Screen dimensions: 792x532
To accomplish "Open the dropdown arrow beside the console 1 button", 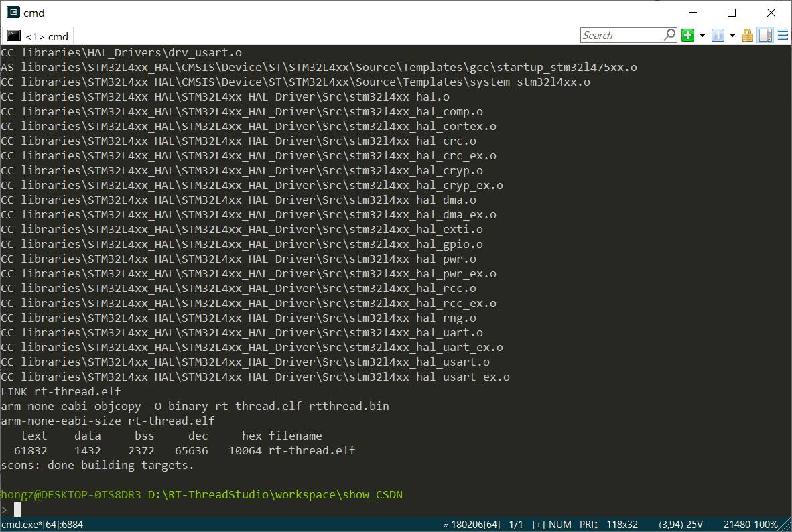I will [x=733, y=34].
